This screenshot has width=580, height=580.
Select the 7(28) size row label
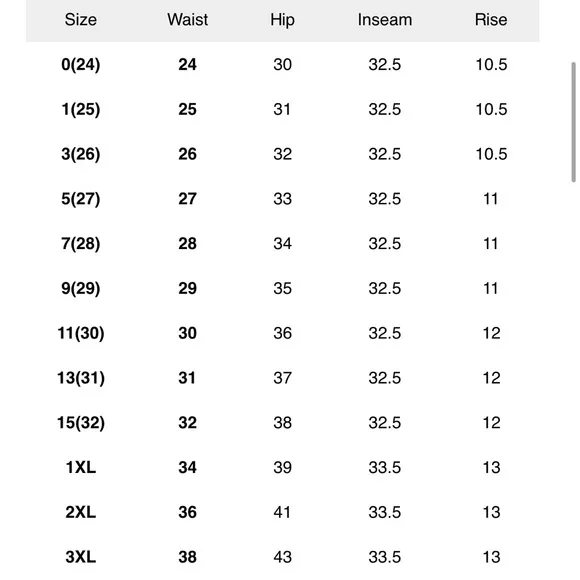(x=81, y=244)
